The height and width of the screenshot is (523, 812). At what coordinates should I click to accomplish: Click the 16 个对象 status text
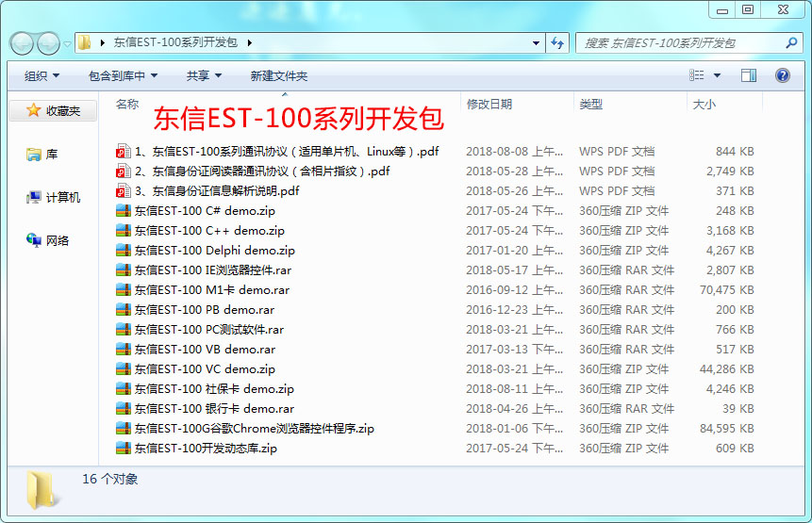(109, 479)
